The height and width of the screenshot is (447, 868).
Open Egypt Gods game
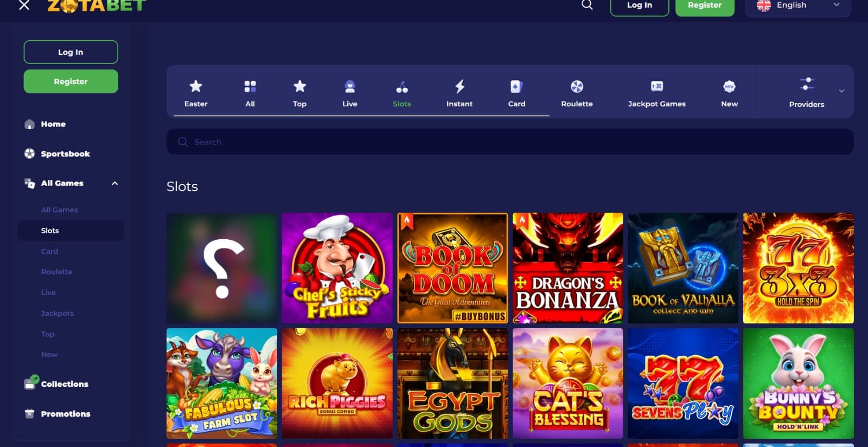coord(452,384)
